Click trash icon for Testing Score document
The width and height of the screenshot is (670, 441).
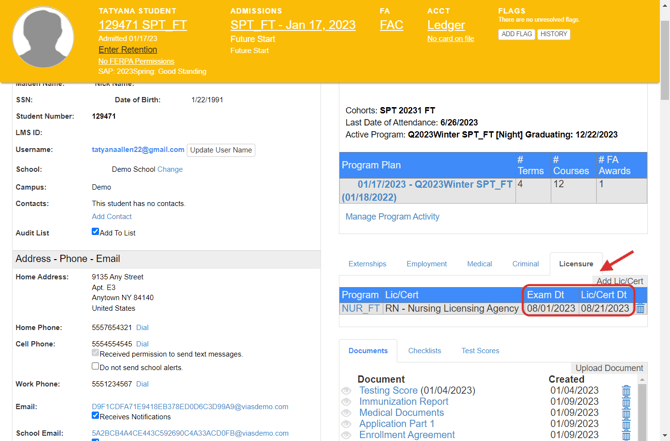627,391
